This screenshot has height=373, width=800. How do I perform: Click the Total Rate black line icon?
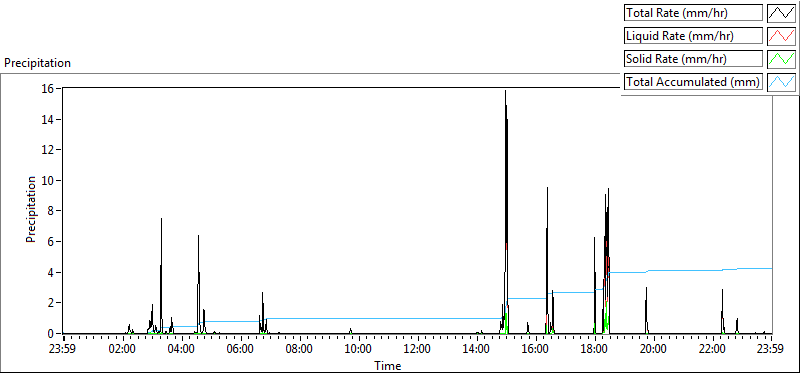[781, 13]
